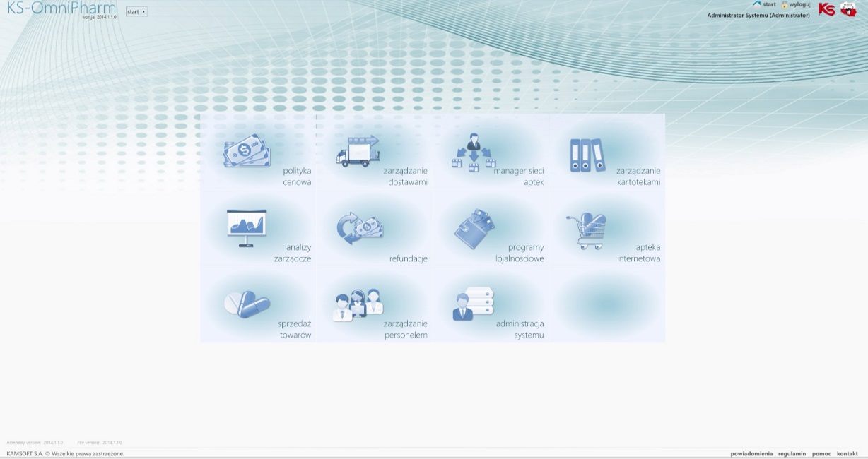This screenshot has width=868, height=459.
Task: Expand the start dropdown button
Action: pos(136,12)
